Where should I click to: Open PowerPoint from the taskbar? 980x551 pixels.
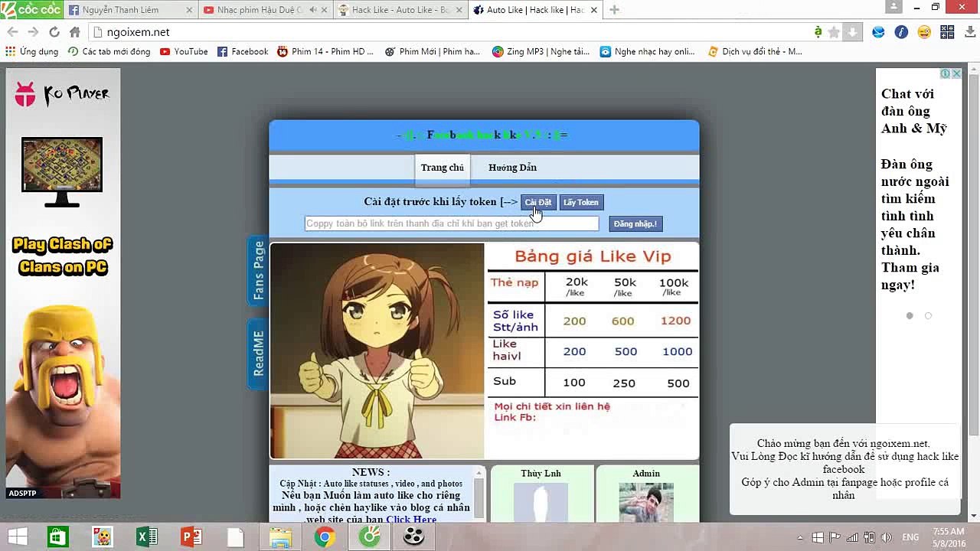(191, 536)
